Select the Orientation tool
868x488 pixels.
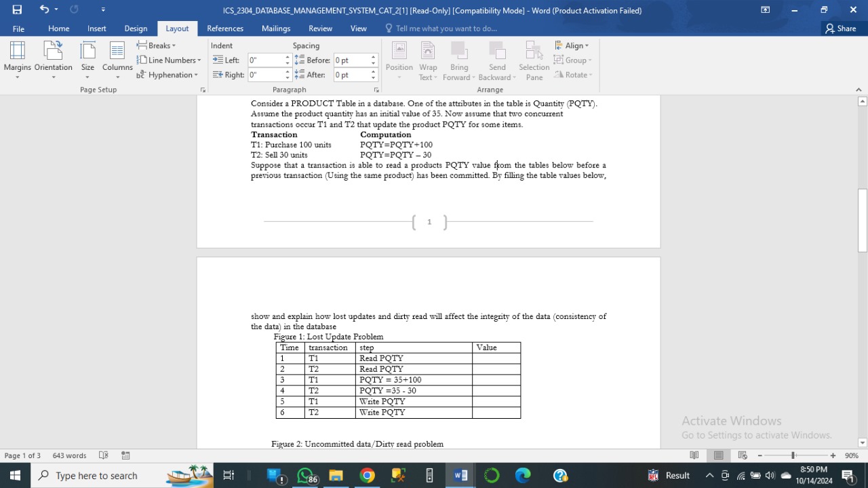click(x=53, y=60)
